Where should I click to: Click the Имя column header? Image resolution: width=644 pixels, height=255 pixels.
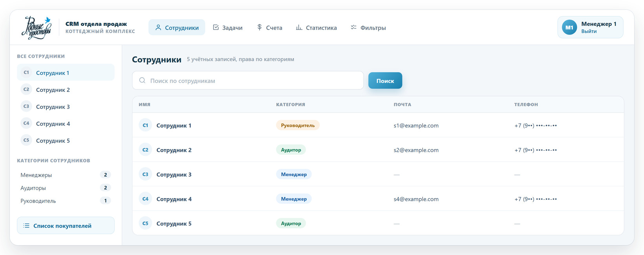click(145, 104)
